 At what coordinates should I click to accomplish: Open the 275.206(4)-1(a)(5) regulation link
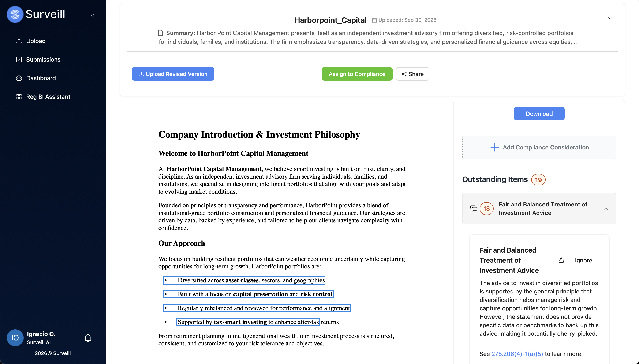[517, 354]
